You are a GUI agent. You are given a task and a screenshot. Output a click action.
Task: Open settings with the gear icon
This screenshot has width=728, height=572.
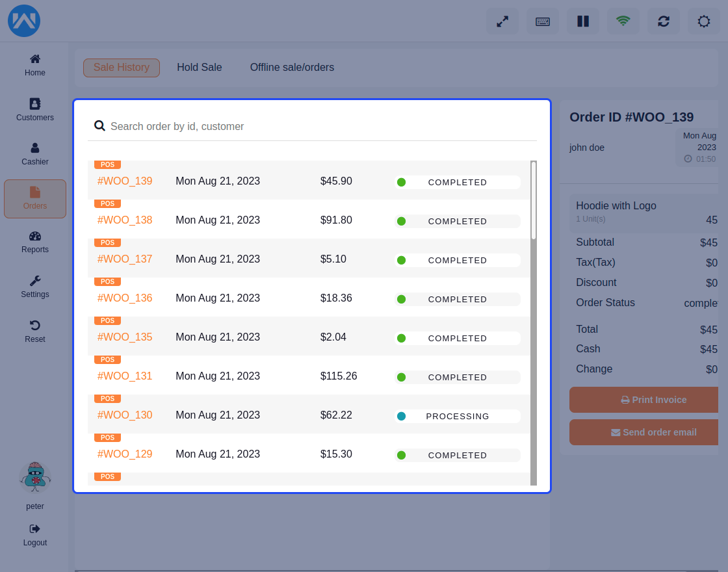click(703, 21)
